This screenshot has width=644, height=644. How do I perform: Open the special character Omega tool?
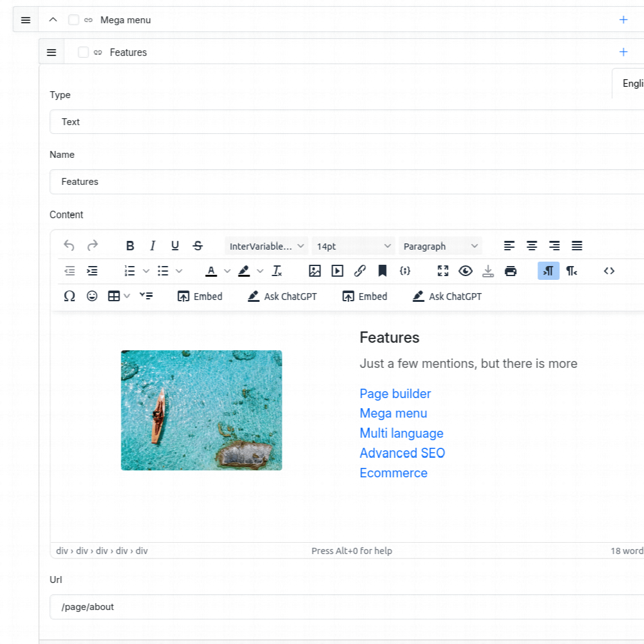coord(70,296)
